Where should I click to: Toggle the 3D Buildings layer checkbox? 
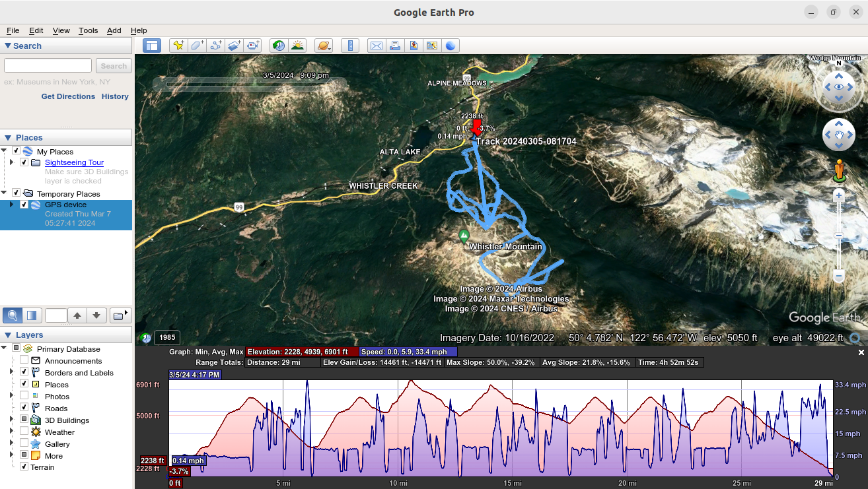point(24,420)
